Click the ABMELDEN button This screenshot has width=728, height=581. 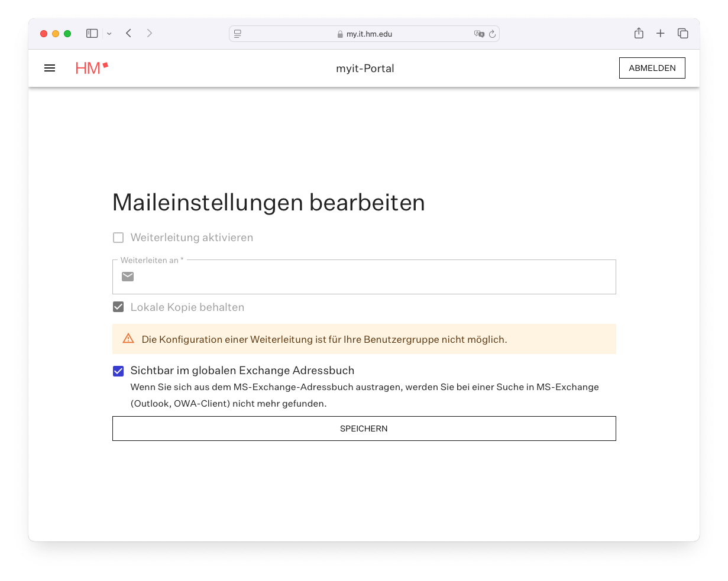pyautogui.click(x=652, y=68)
